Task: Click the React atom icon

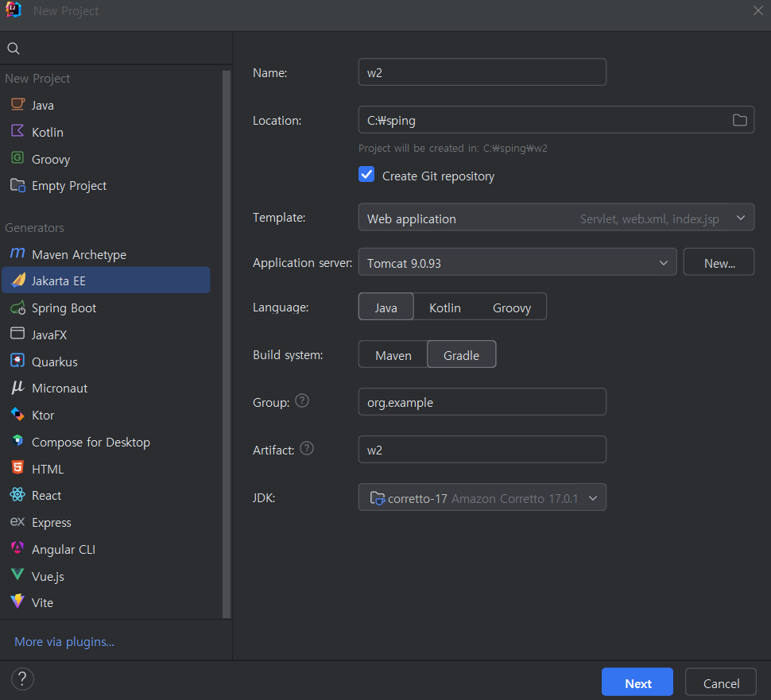Action: pos(17,494)
